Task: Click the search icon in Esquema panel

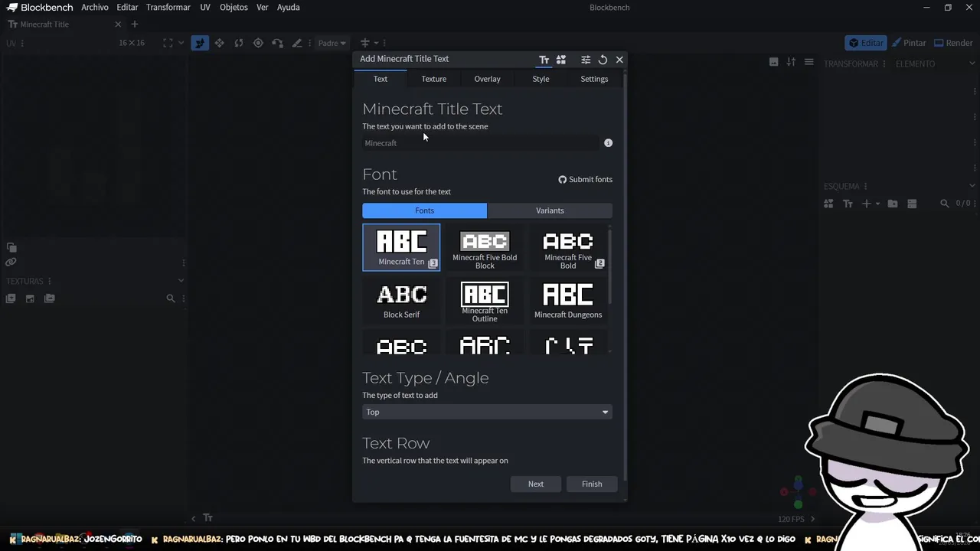Action: pos(944,204)
